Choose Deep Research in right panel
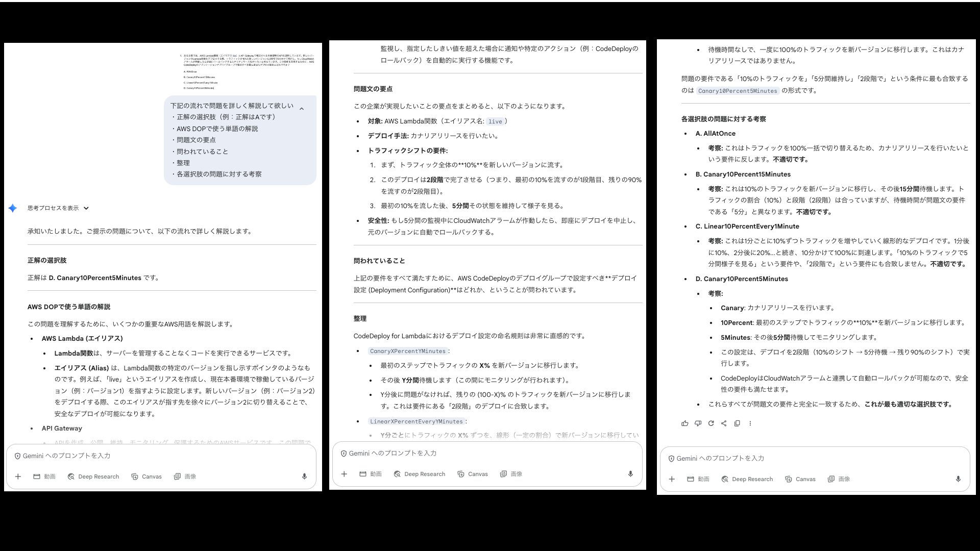 pyautogui.click(x=747, y=479)
